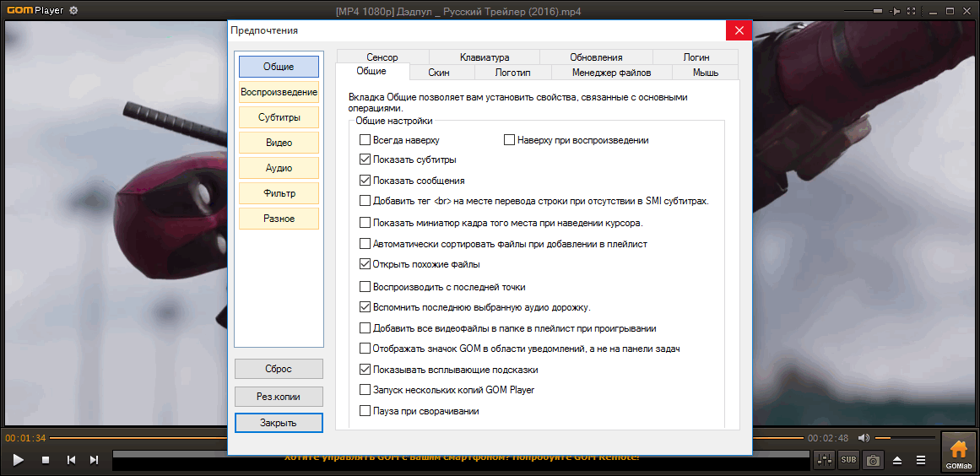The height and width of the screenshot is (476, 980).
Task: Maximize the GOM Player window
Action: 950,11
